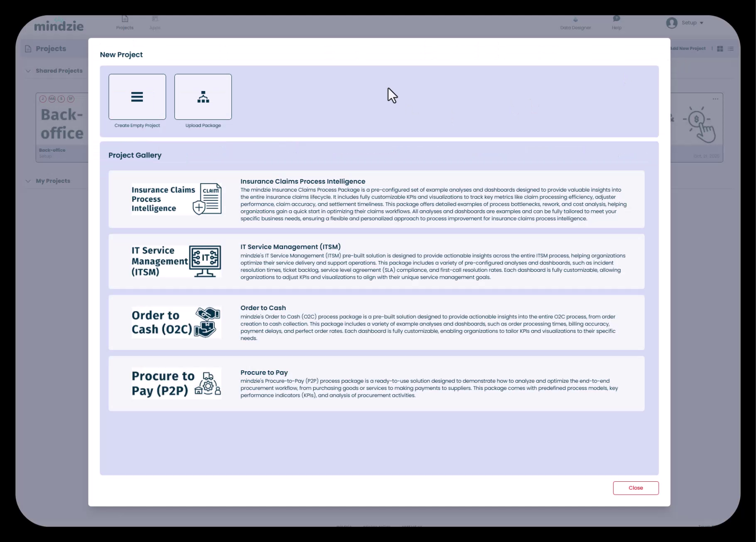Click the Help chat icon
The width and height of the screenshot is (756, 542).
[616, 19]
